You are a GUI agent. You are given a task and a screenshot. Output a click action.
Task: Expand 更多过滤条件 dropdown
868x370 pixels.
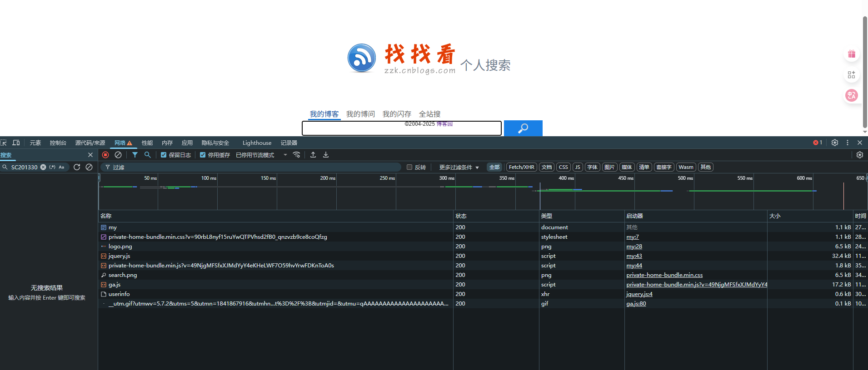click(459, 167)
